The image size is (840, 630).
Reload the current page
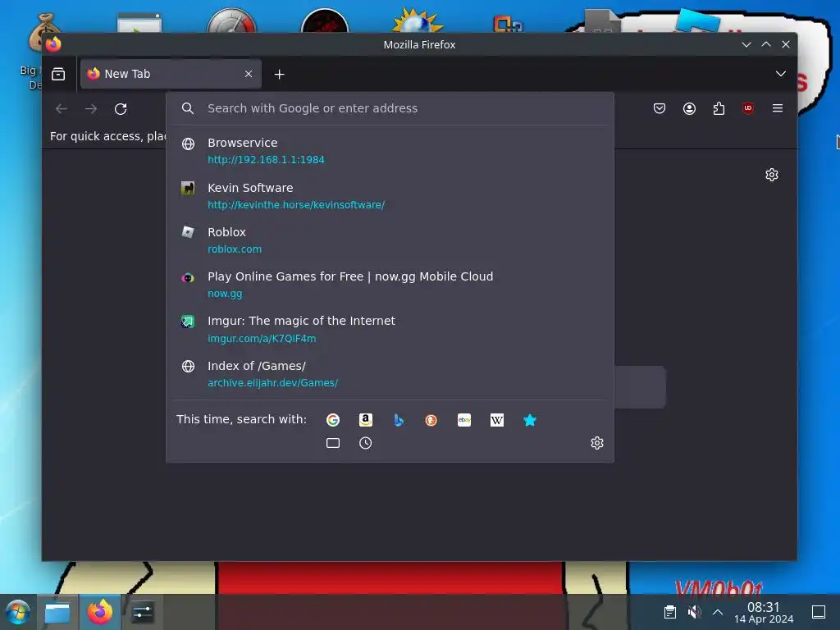pyautogui.click(x=121, y=109)
